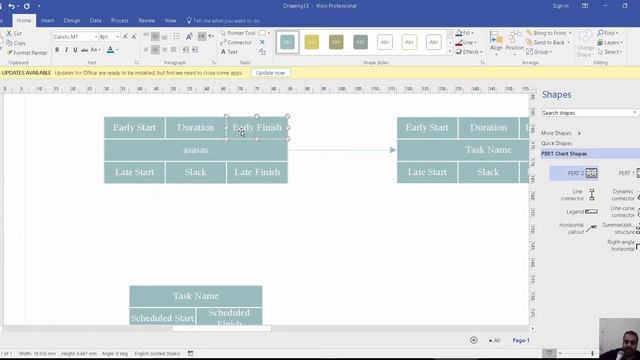The image size is (640, 360).
Task: Increase font size with the larger A
Action: [x=125, y=37]
